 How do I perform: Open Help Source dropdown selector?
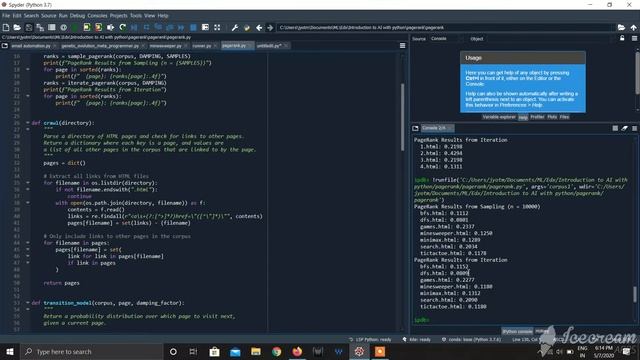pos(445,39)
